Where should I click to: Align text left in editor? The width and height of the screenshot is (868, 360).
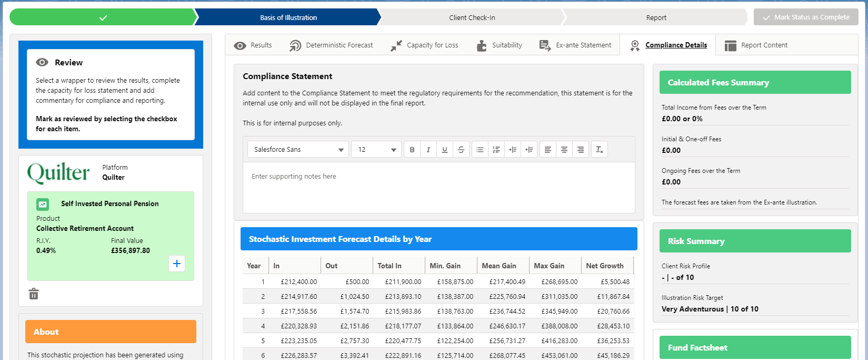click(x=548, y=150)
